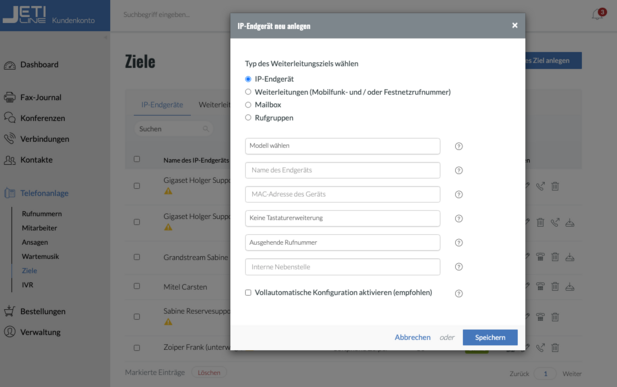The image size is (617, 387).
Task: Open Keine Tastaturerweiterung dropdown
Action: coord(342,218)
